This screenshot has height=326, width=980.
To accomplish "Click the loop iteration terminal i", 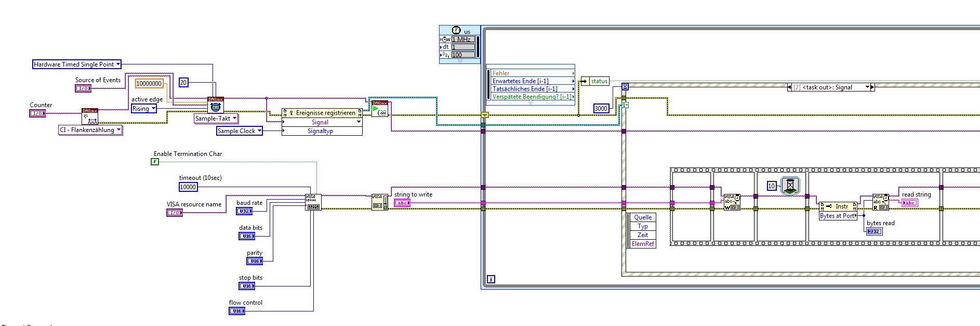I will coord(491,280).
